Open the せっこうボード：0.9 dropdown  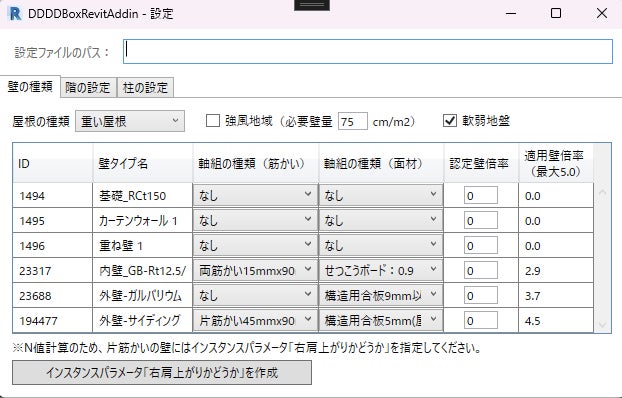tap(381, 270)
